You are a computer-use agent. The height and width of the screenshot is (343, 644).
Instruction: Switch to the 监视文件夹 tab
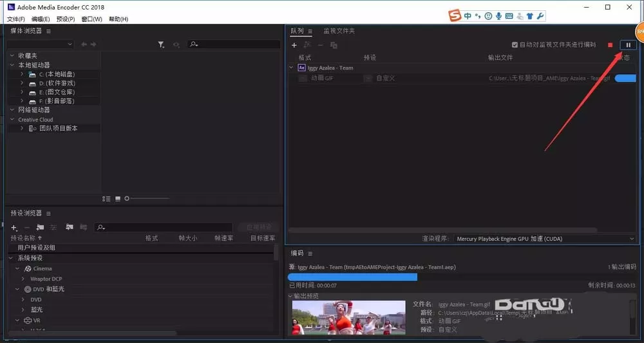[x=339, y=31]
